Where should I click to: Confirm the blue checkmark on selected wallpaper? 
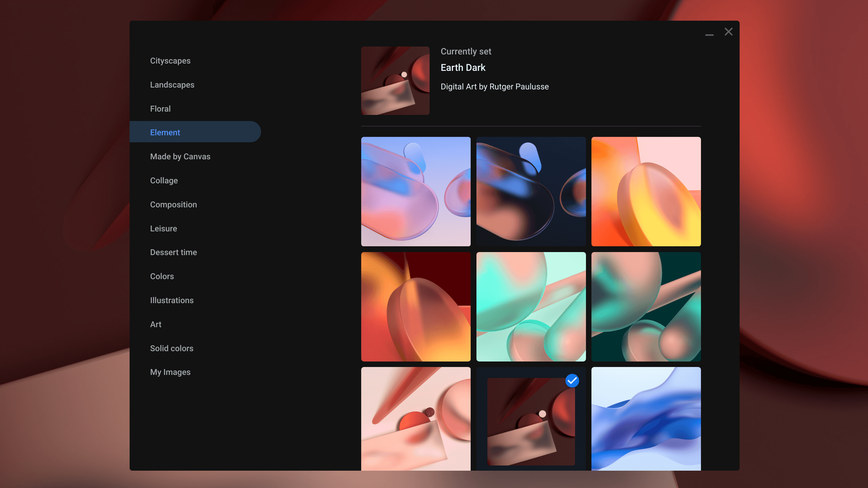click(571, 380)
